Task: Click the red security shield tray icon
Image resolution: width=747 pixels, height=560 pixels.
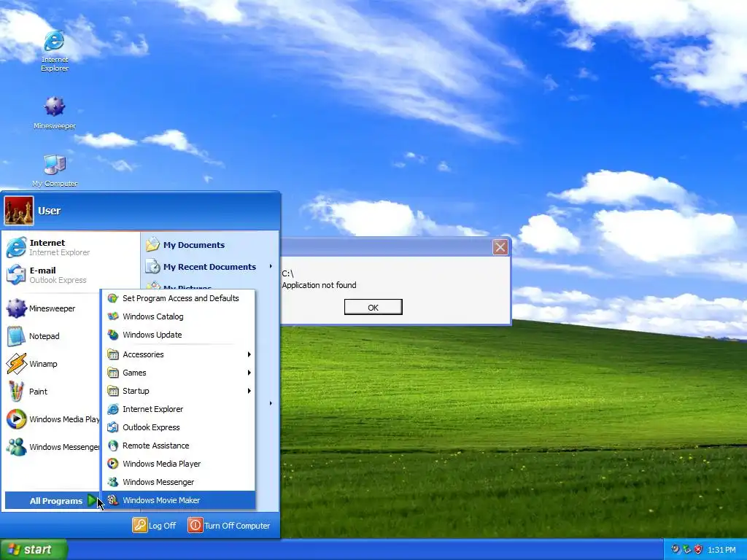Action: 698,550
